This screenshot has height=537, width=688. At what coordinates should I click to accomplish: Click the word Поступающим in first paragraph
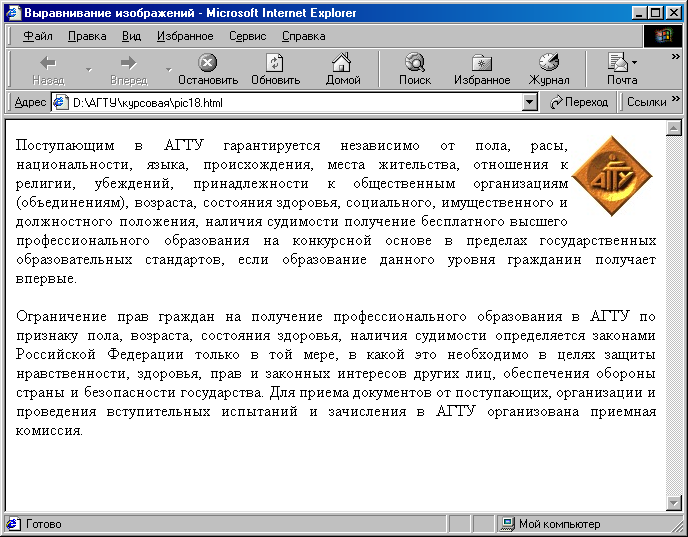[x=65, y=146]
